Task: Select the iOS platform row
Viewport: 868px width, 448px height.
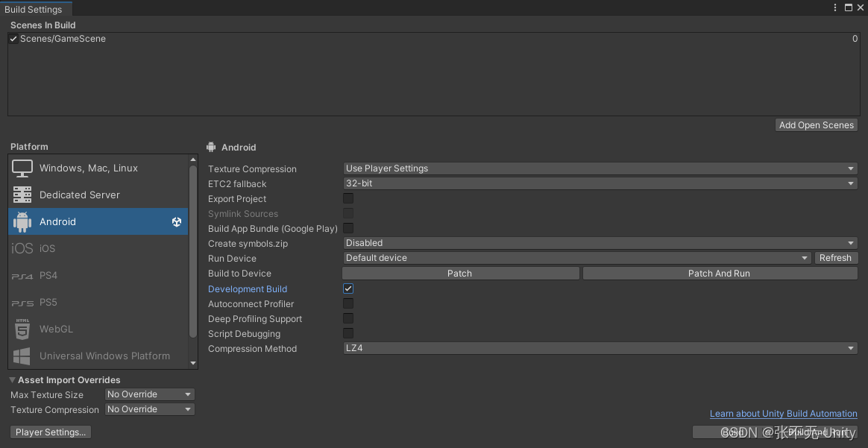Action: click(x=98, y=248)
